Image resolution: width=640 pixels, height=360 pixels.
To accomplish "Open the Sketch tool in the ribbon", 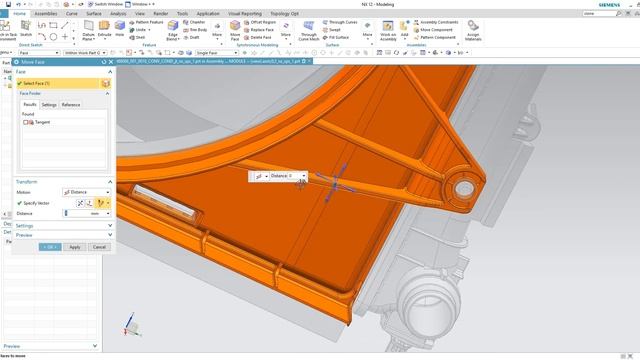I will pos(26,29).
